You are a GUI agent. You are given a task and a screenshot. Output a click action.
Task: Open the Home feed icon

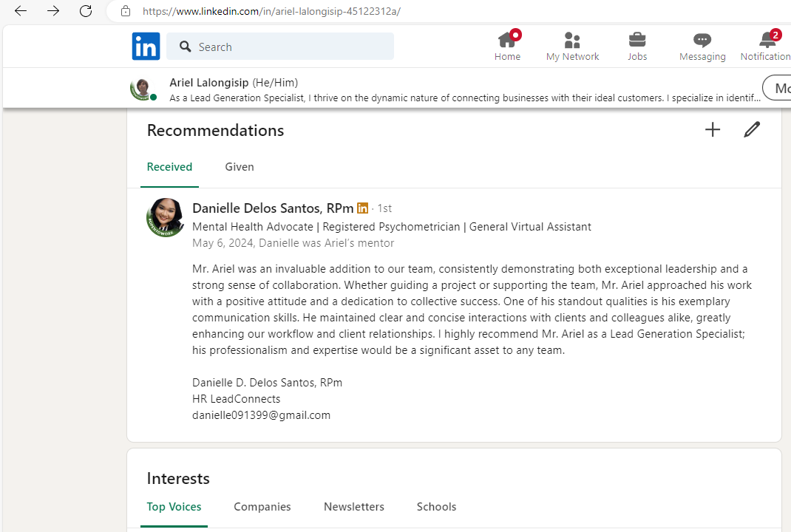[507, 40]
